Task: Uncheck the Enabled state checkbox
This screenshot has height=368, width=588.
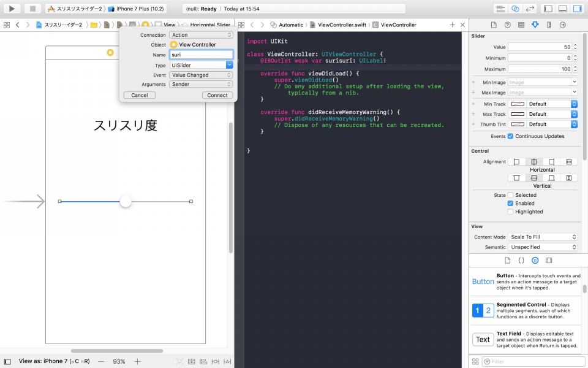Action: 510,204
